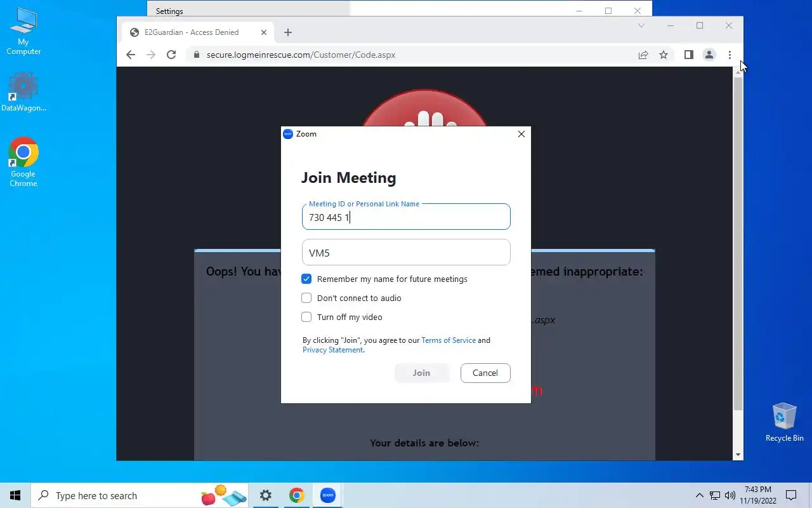Enable Turn off my video
Screen dimensions: 812x508
point(306,317)
